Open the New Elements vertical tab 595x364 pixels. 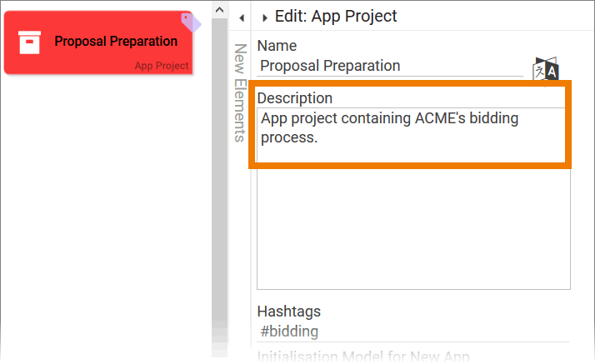pos(240,93)
